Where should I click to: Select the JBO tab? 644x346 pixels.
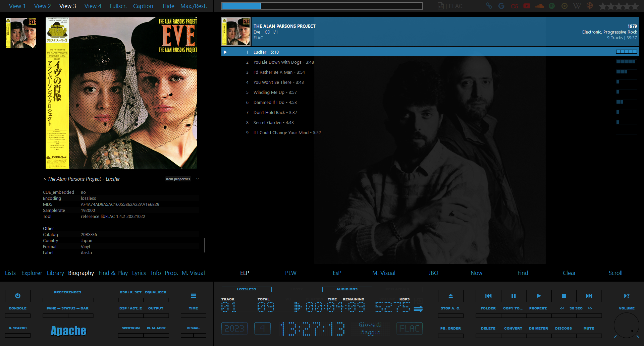coord(433,273)
